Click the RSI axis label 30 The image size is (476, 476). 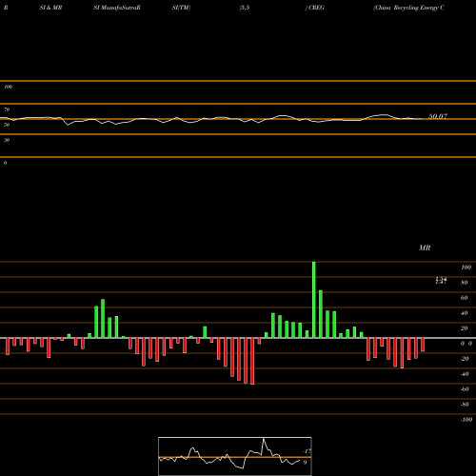point(7,140)
